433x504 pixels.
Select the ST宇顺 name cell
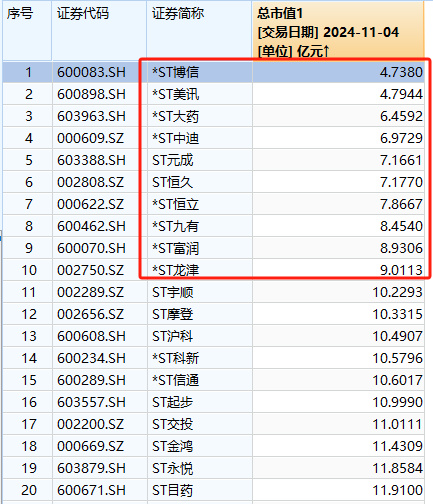[x=173, y=292]
